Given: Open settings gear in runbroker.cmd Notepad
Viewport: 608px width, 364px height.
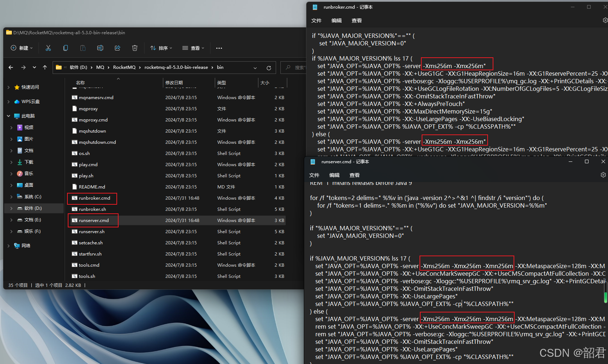Looking at the screenshot, I should 605,20.
